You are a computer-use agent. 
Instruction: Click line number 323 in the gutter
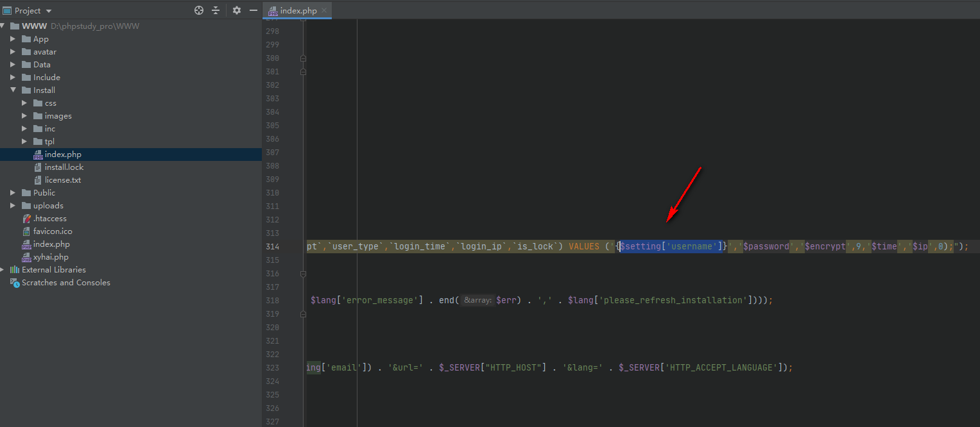[x=272, y=368]
